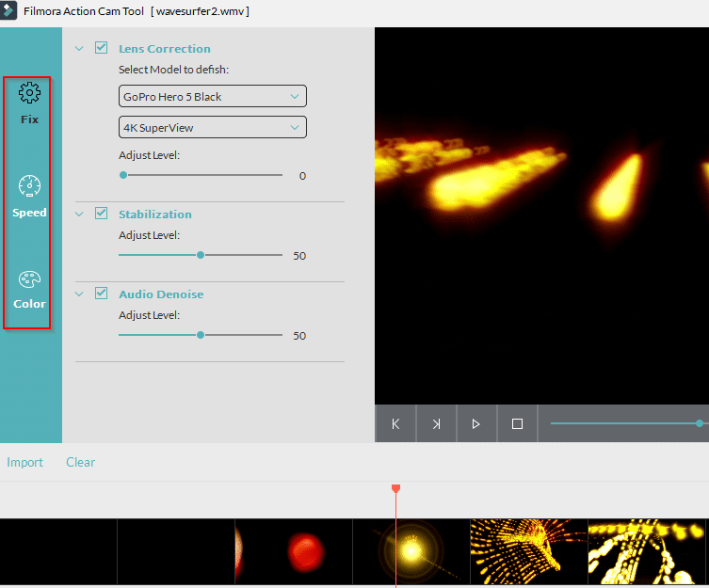Click the Lens Correction adjust level slider
Viewport: 709px width, 588px height.
point(201,175)
